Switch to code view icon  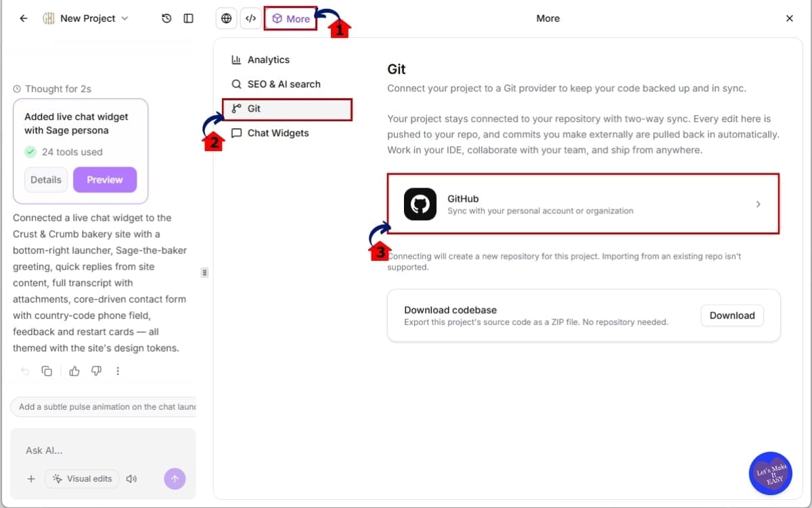pos(251,18)
